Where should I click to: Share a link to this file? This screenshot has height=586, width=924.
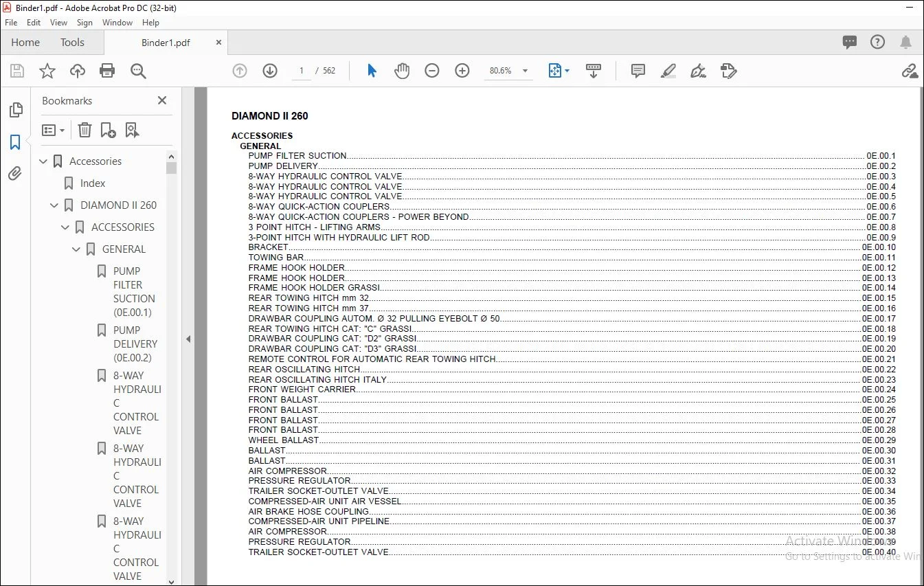point(910,71)
